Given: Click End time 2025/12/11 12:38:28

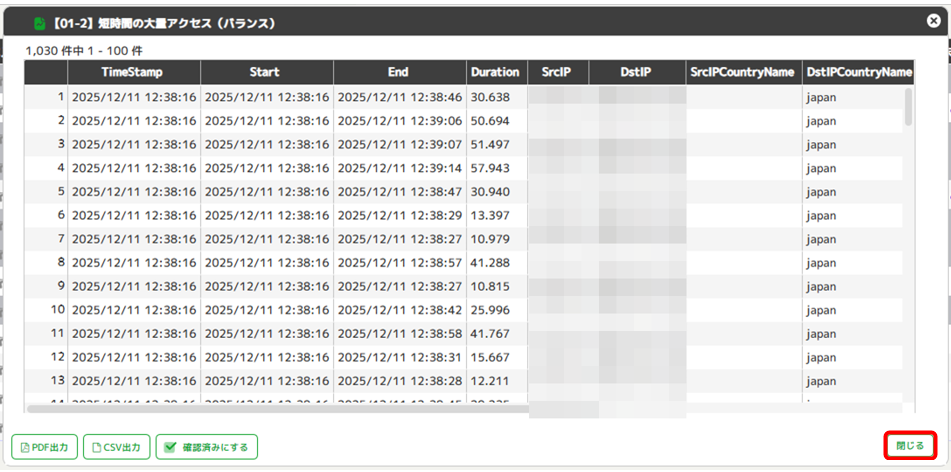Looking at the screenshot, I should pos(400,381).
